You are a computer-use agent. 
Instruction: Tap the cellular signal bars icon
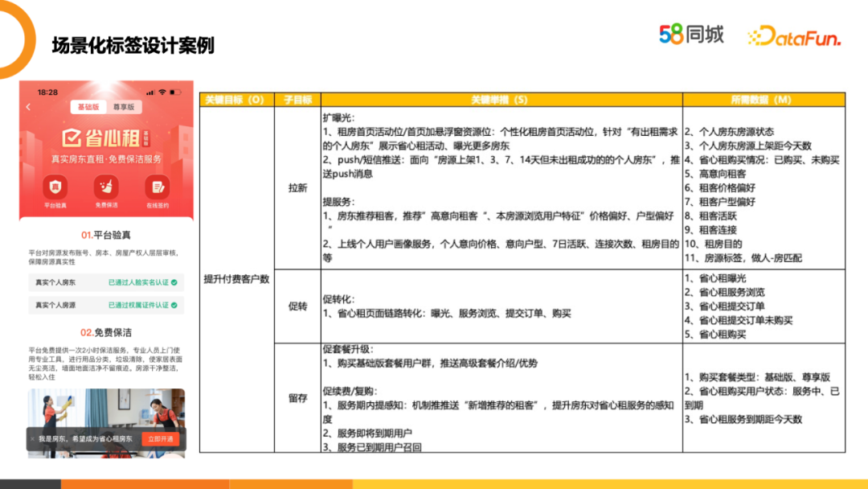point(149,92)
